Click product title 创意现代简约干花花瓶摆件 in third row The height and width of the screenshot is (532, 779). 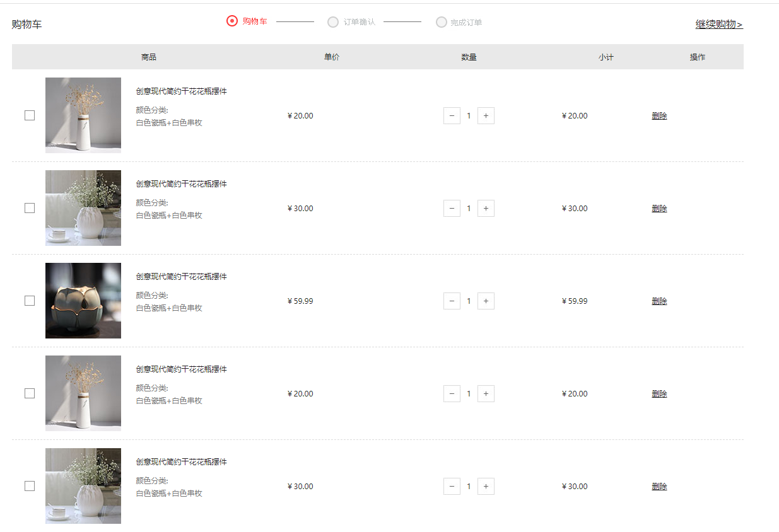(x=182, y=276)
